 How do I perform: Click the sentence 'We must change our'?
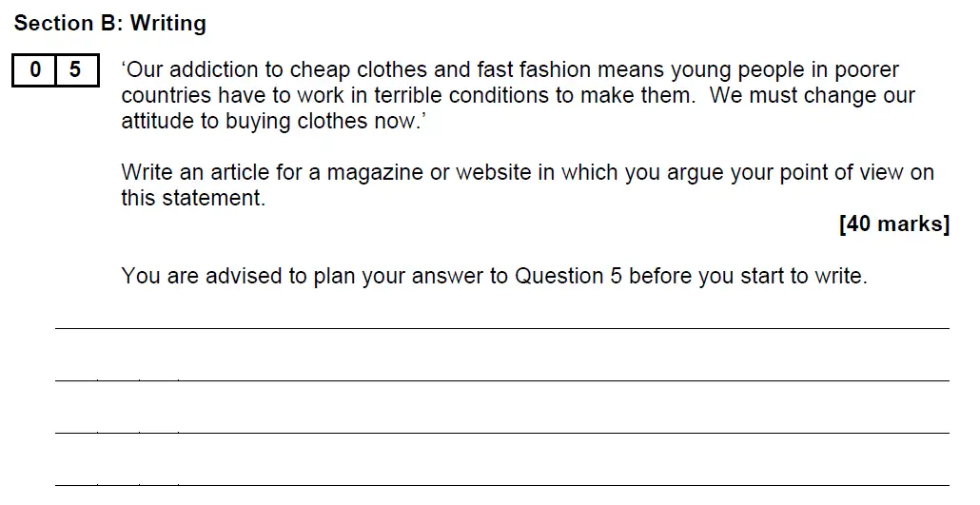click(x=812, y=96)
